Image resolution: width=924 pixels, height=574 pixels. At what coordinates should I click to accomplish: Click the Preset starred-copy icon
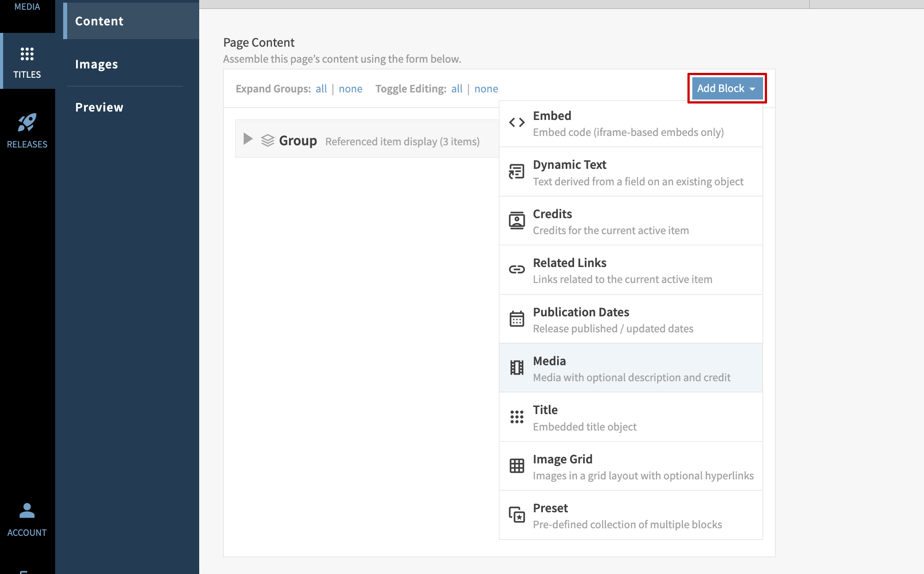(x=517, y=515)
